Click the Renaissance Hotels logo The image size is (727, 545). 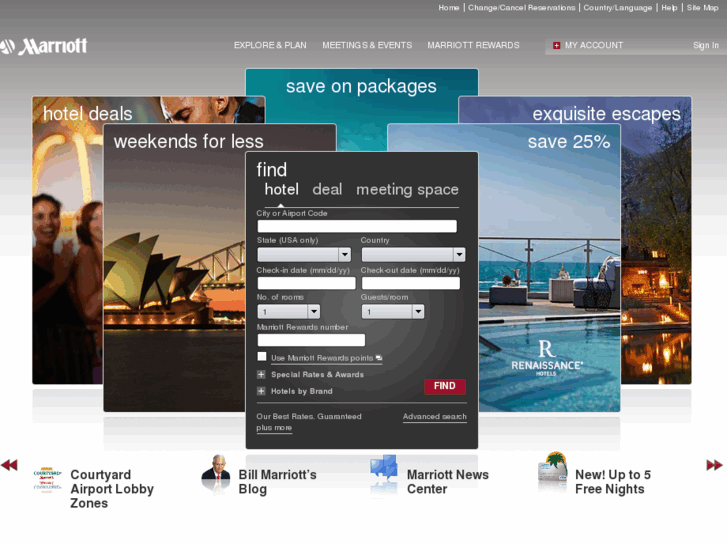coord(547,358)
